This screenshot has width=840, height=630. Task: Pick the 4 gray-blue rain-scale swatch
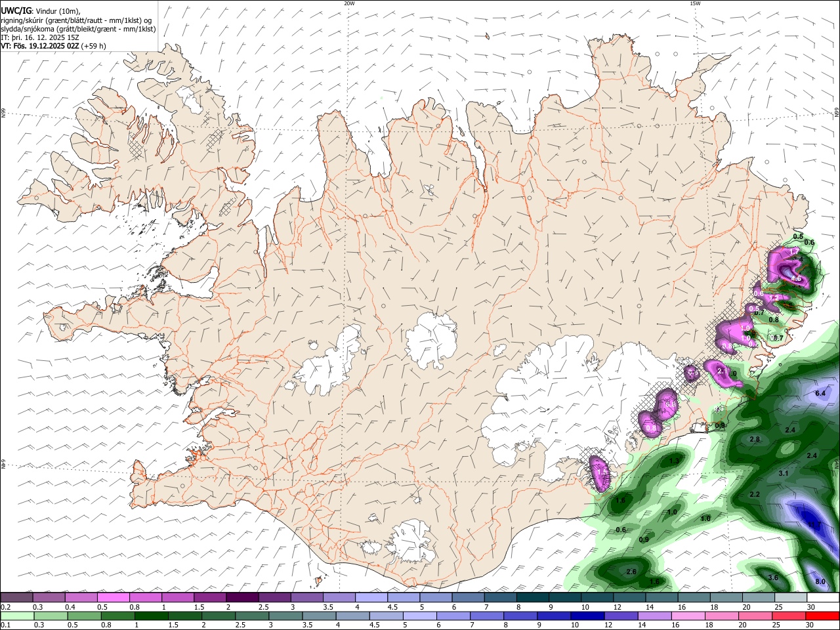coord(352,616)
